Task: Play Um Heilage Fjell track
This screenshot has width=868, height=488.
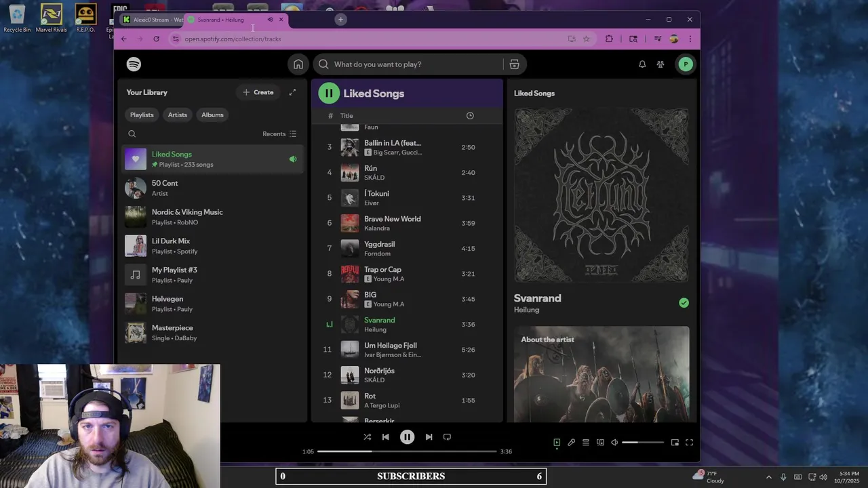Action: tap(407, 350)
